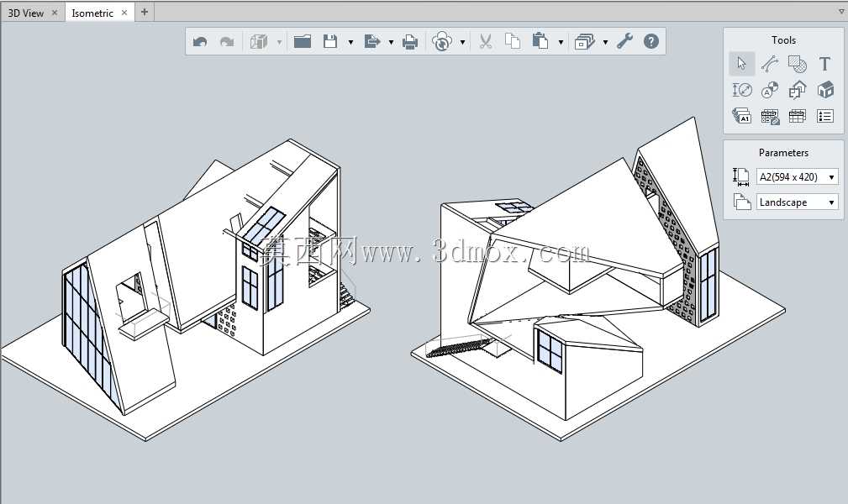Add a new tab with plus button
The width and height of the screenshot is (848, 504).
click(x=145, y=12)
